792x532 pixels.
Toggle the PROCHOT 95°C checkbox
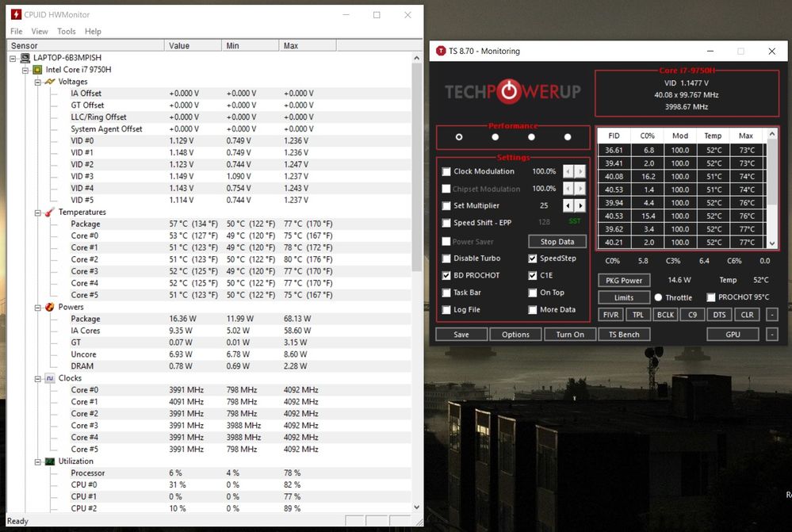point(710,297)
